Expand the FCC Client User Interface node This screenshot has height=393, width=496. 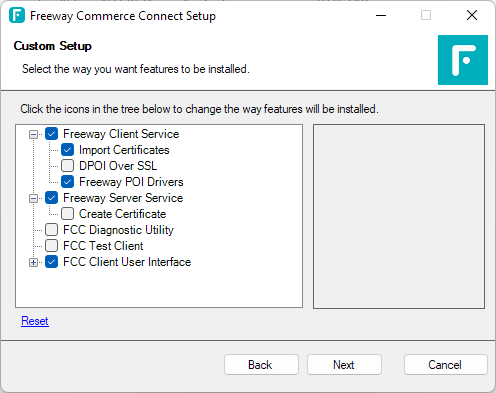point(33,262)
